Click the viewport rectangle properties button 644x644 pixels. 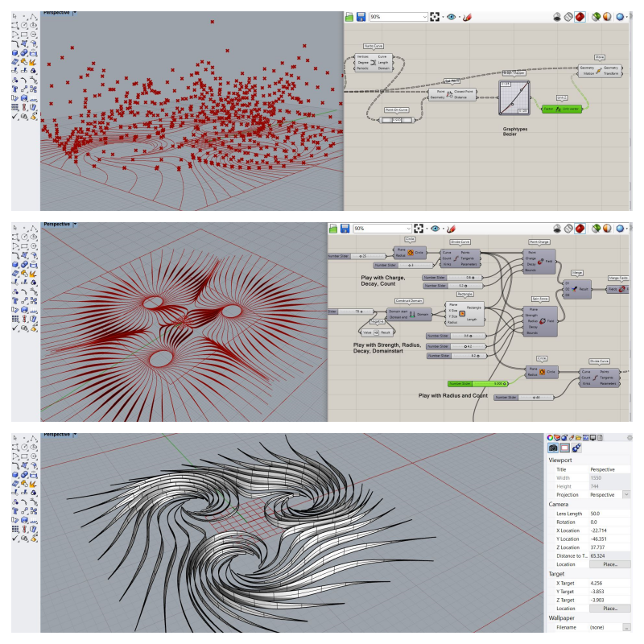[565, 448]
